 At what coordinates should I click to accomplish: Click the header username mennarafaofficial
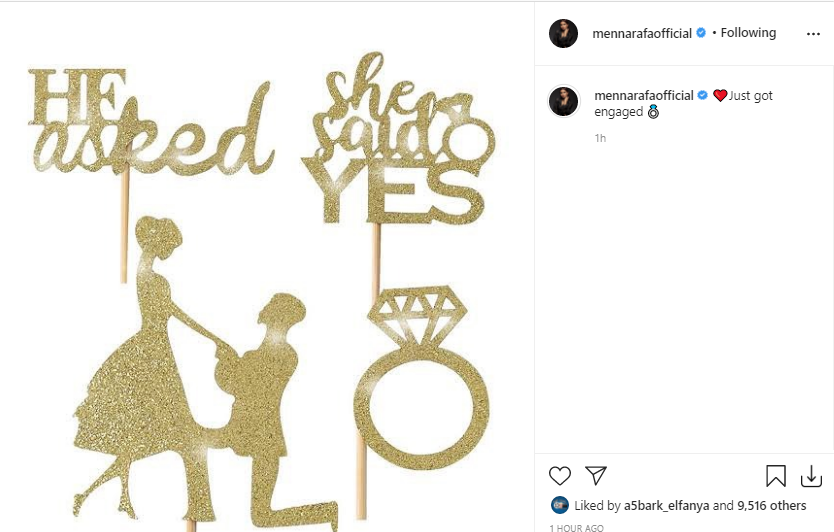pos(643,33)
